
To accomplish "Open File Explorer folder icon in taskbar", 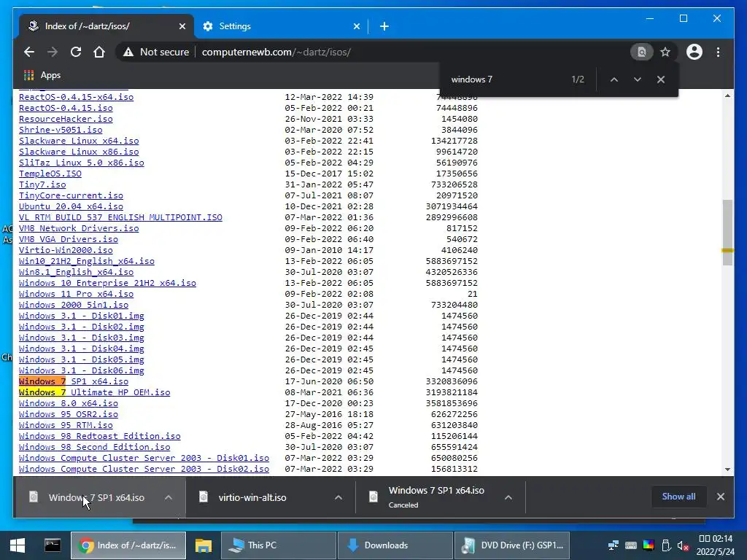I will pos(204,545).
